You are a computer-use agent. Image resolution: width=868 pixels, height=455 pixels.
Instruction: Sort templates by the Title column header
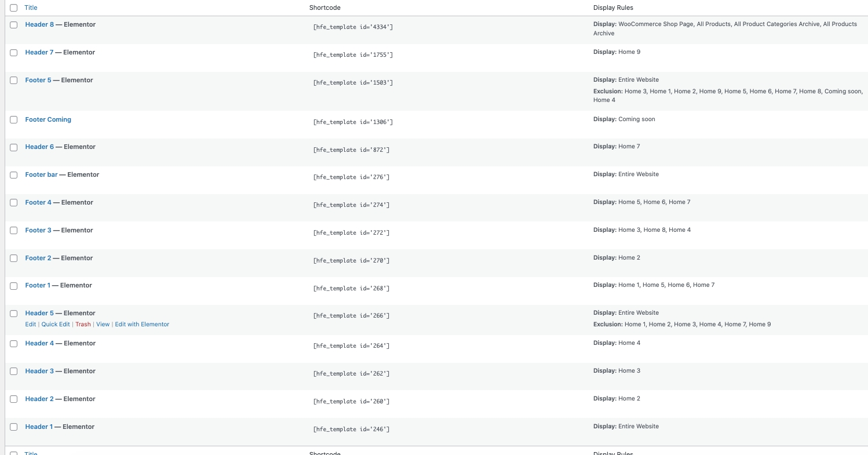(x=31, y=8)
